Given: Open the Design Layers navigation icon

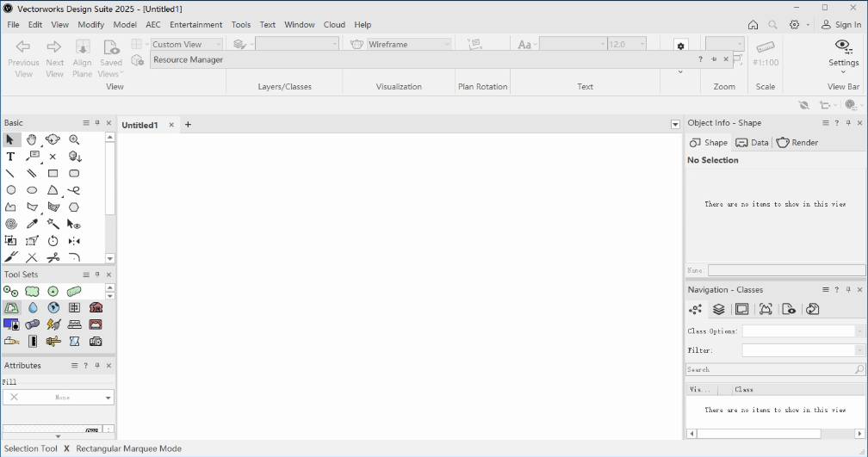Looking at the screenshot, I should [718, 310].
